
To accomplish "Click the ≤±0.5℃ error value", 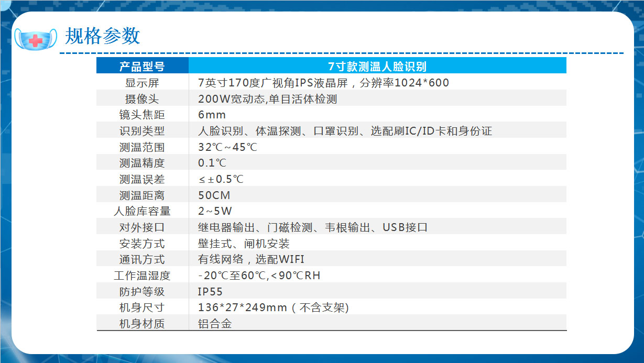I will (x=221, y=179).
